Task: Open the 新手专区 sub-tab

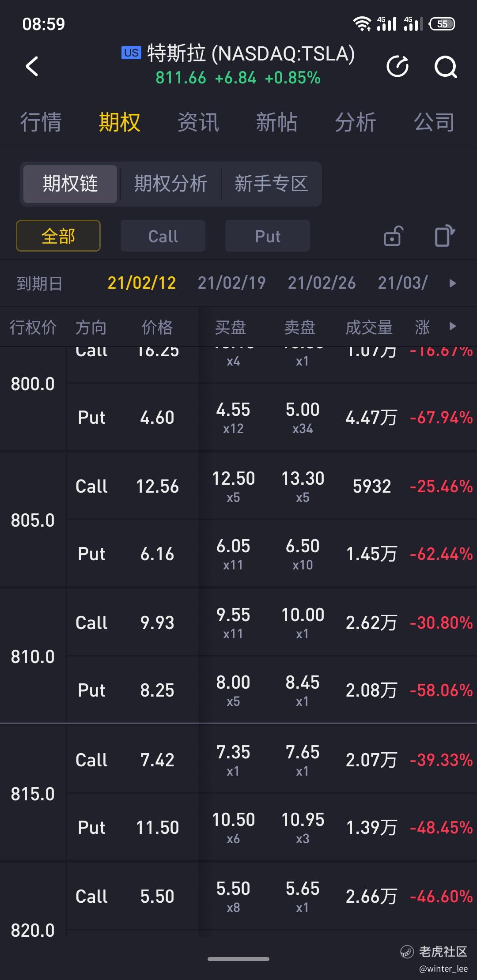Action: point(271,184)
